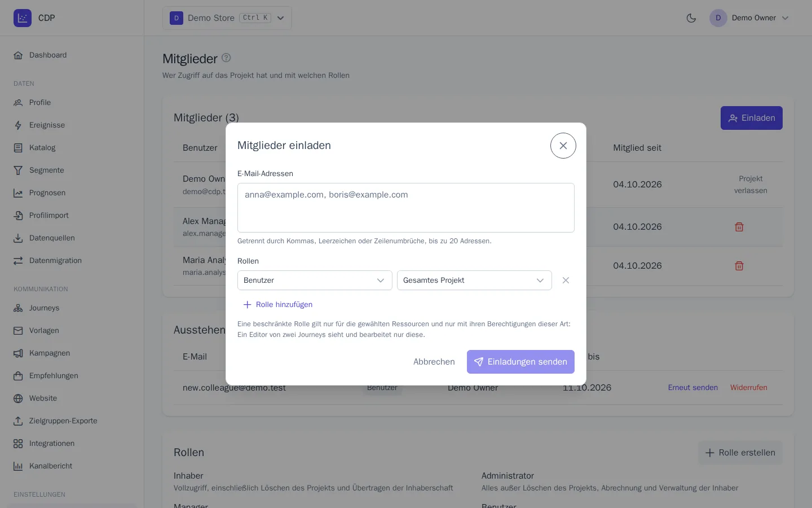Click Einladungen senden button
The height and width of the screenshot is (508, 812).
520,362
